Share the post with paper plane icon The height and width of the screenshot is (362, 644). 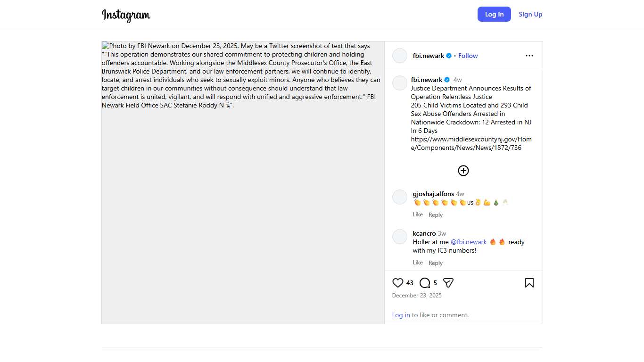pyautogui.click(x=448, y=283)
